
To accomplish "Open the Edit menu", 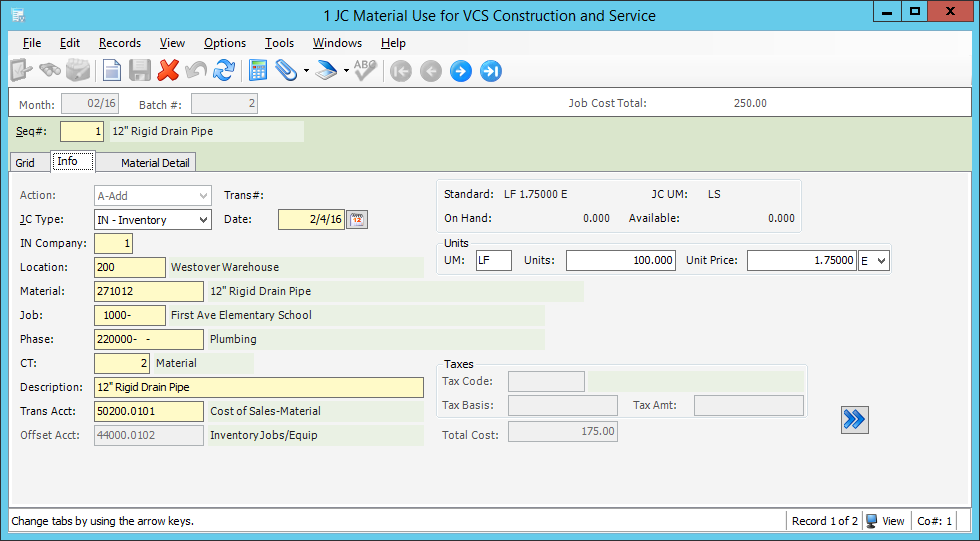I will [69, 43].
